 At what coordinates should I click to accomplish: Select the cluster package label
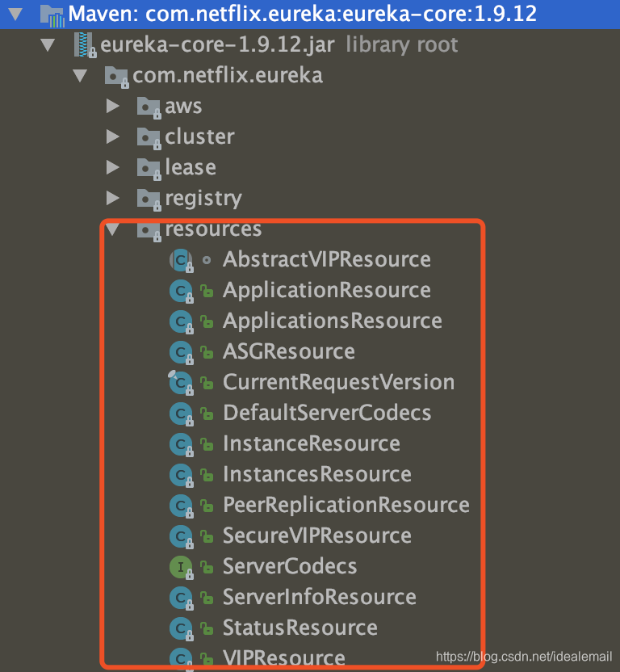coord(199,136)
